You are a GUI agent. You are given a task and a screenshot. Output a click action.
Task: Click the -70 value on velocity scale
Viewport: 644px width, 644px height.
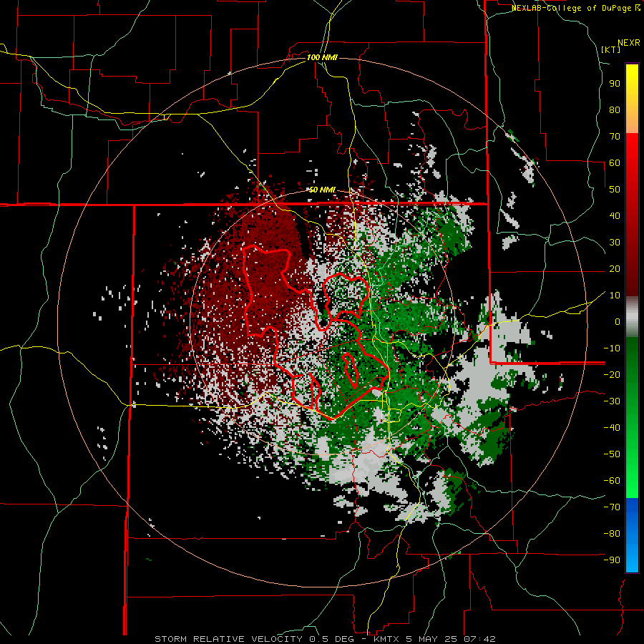click(612, 507)
